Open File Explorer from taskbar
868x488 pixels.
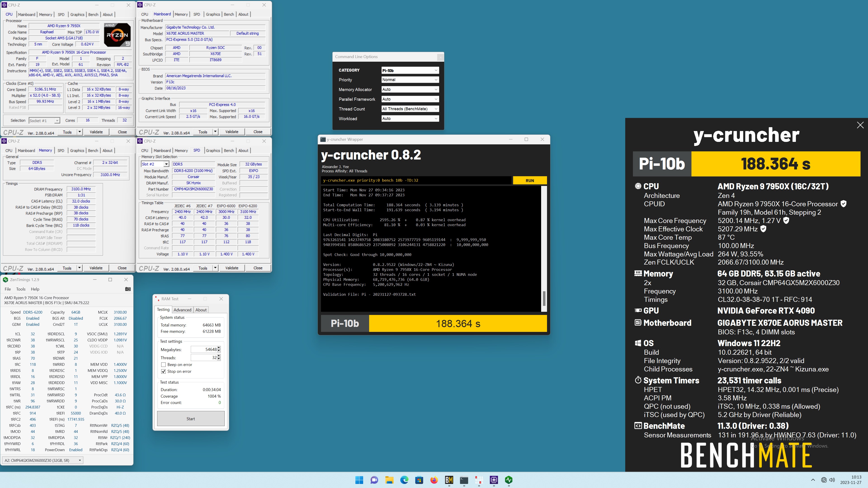[389, 480]
